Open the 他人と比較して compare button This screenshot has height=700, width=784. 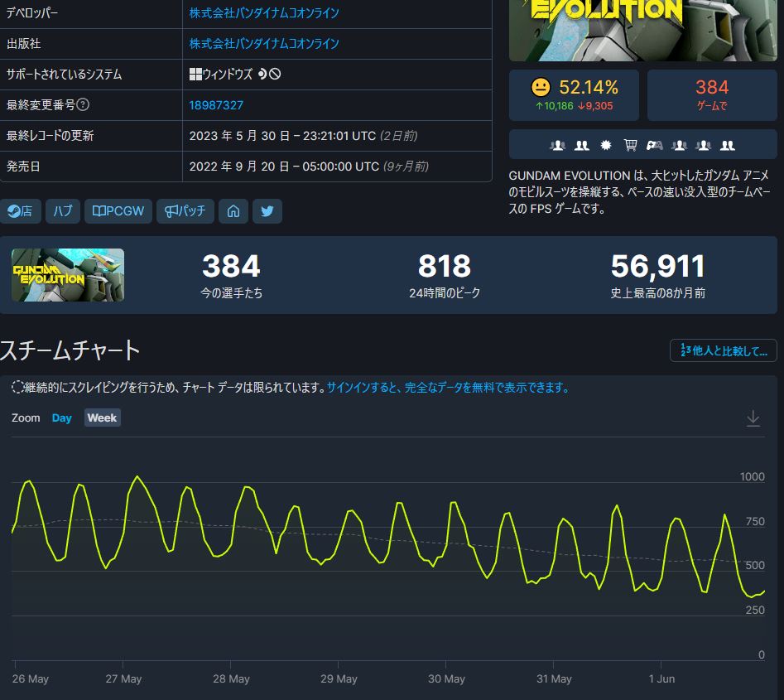(723, 350)
